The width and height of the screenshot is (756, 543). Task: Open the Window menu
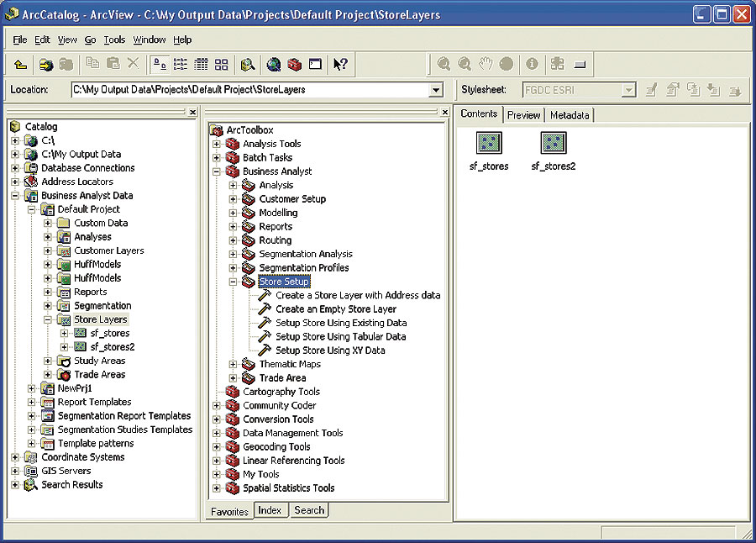pyautogui.click(x=150, y=40)
